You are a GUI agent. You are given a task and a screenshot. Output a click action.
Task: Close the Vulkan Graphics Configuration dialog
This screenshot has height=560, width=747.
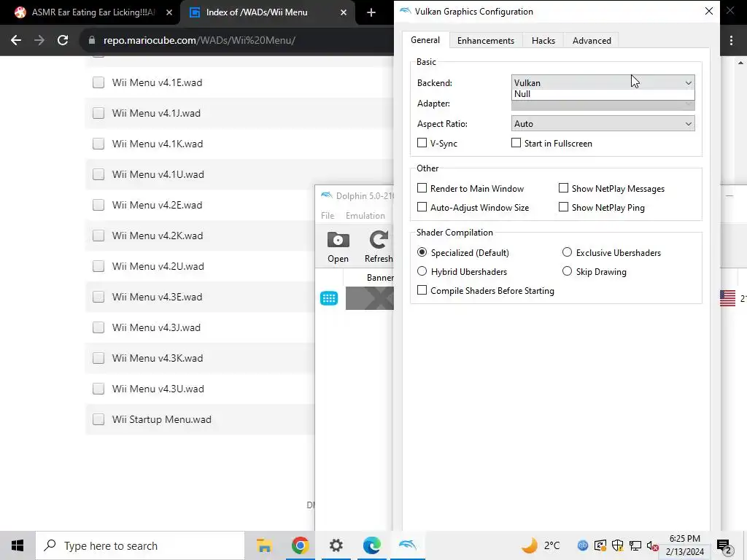coord(709,11)
